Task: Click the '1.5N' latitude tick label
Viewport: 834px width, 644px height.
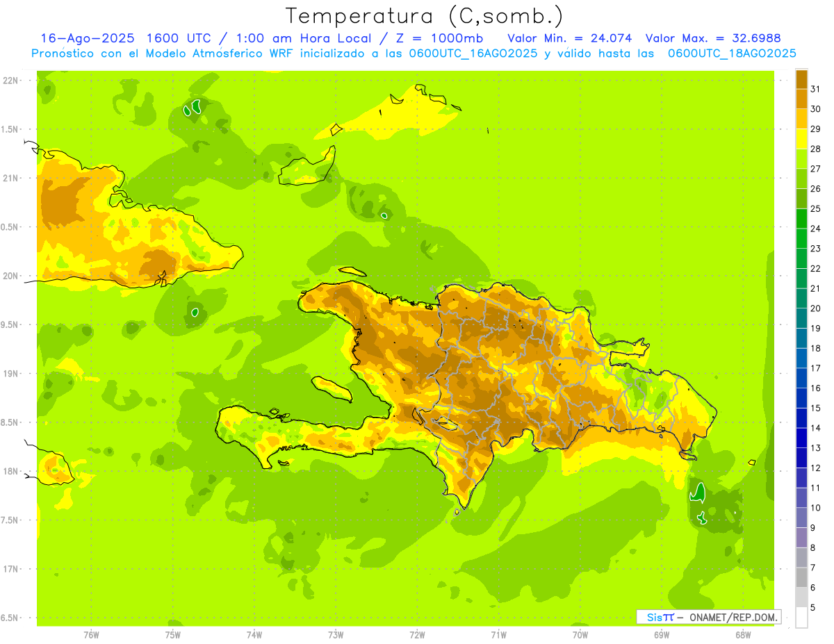Action: pos(10,129)
